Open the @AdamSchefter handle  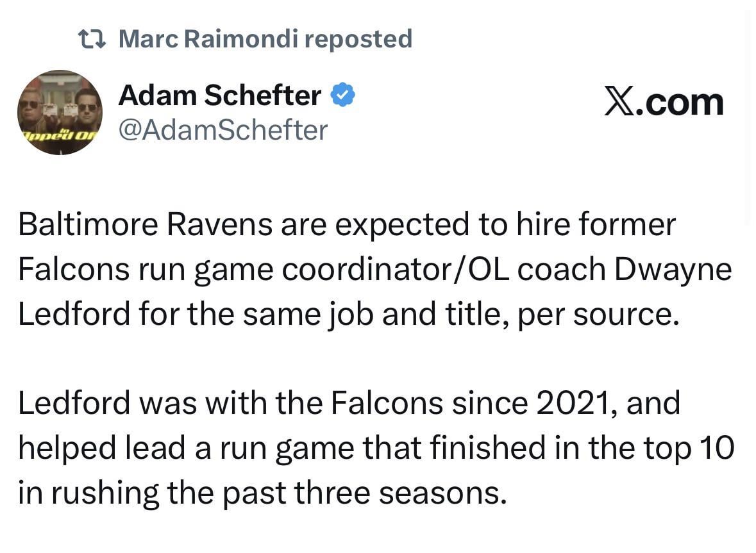point(223,129)
